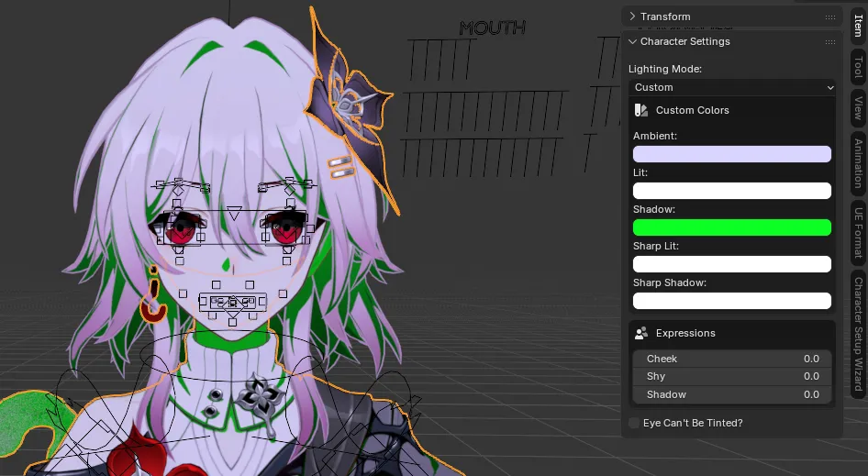
Task: Select the triangle forehead bone control
Action: pos(234,214)
